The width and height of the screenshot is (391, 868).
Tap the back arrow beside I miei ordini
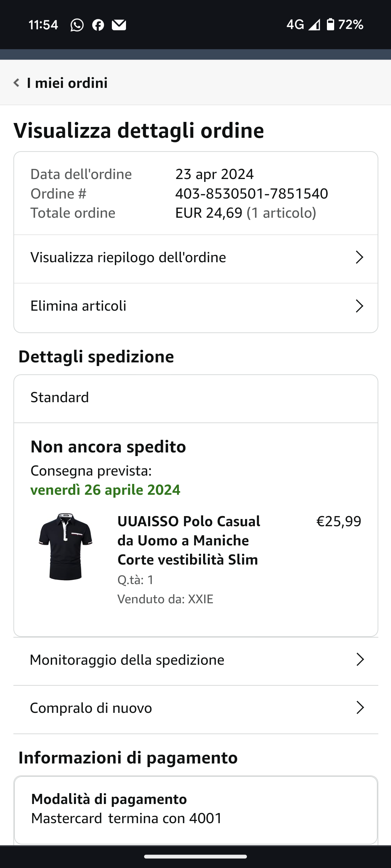pos(16,83)
